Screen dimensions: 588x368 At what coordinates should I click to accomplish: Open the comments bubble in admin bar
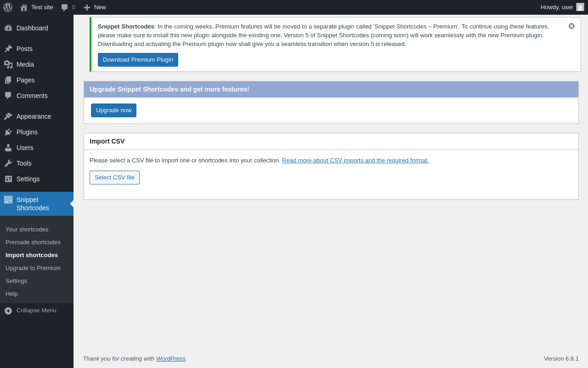pos(65,7)
